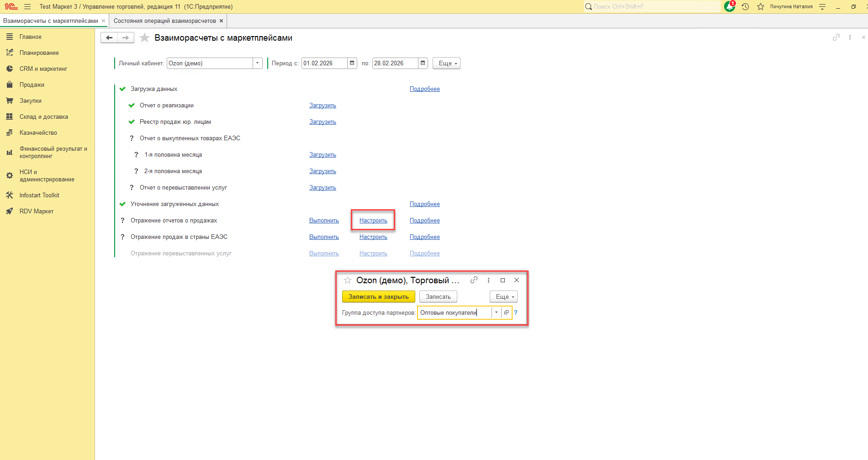Click the get link icon in dialog

(474, 280)
